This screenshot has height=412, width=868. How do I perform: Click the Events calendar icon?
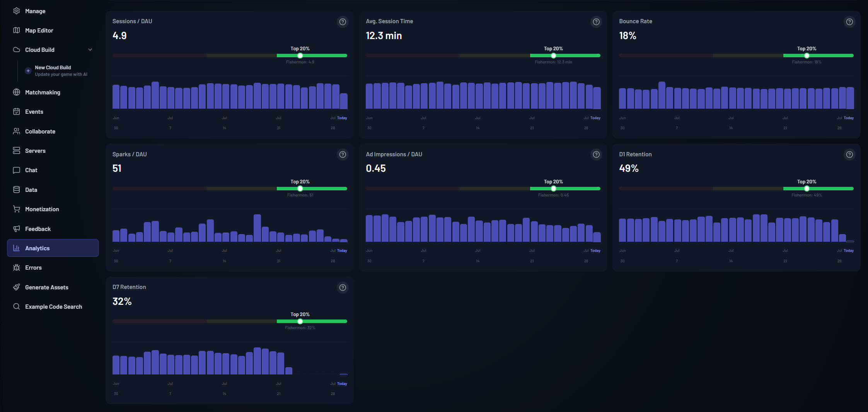(16, 111)
